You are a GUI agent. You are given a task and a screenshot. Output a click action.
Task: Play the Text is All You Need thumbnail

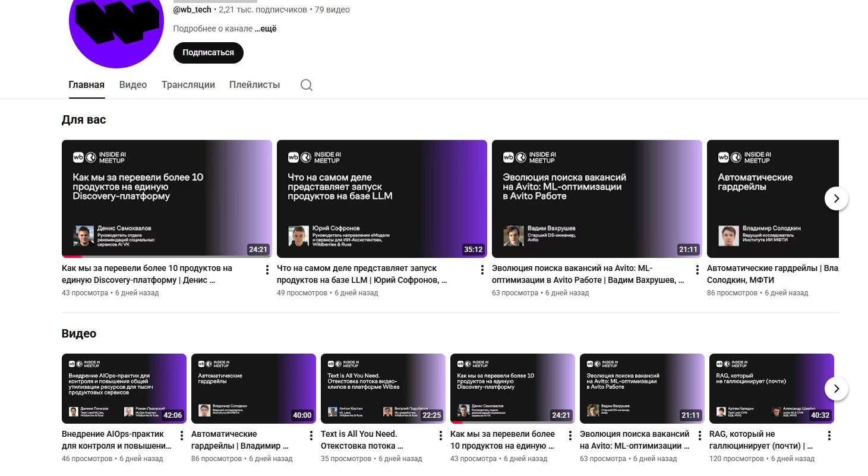click(383, 389)
